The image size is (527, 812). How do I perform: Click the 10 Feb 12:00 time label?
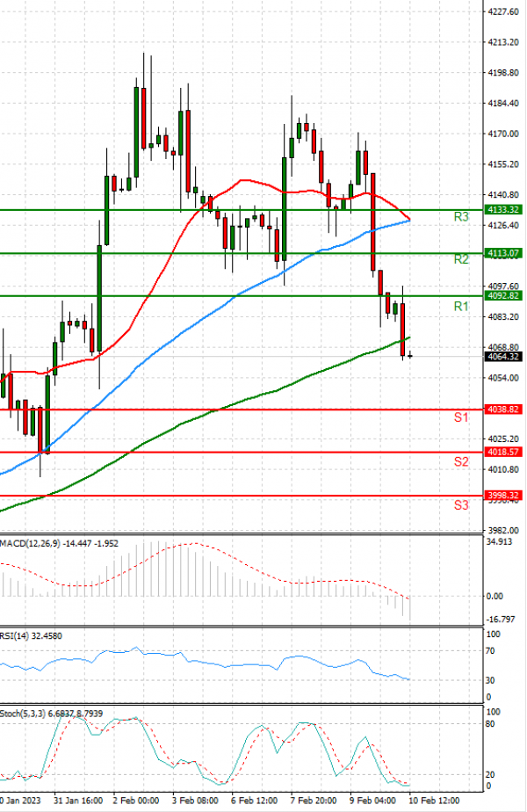coord(434,801)
